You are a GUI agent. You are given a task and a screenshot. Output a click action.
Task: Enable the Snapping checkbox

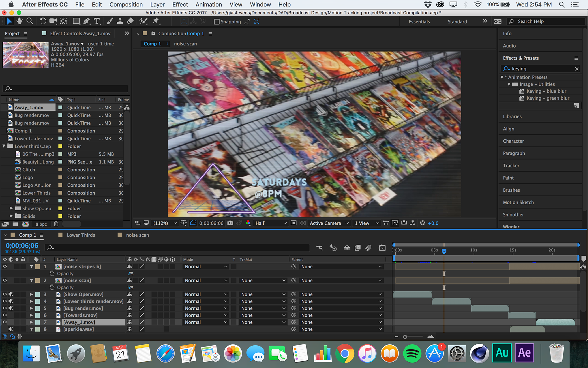(217, 21)
